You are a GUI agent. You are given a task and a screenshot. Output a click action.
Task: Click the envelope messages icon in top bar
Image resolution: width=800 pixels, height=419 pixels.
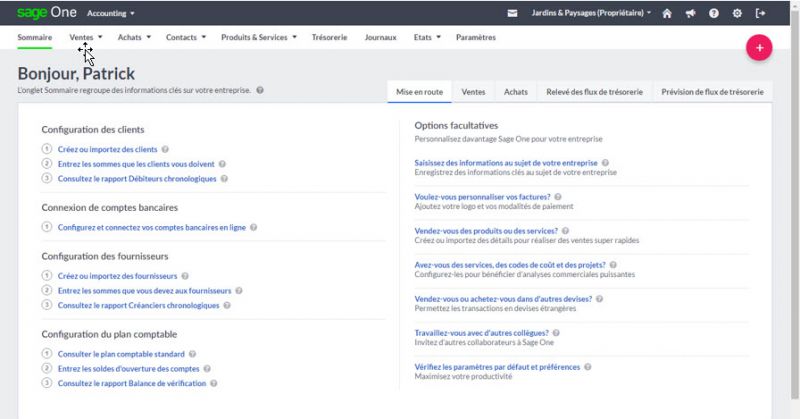pyautogui.click(x=513, y=13)
